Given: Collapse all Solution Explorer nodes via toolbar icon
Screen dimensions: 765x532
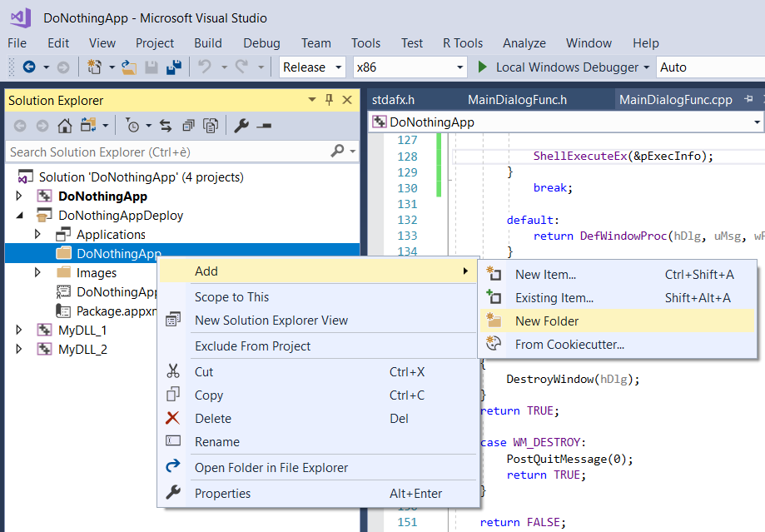Looking at the screenshot, I should click(188, 126).
